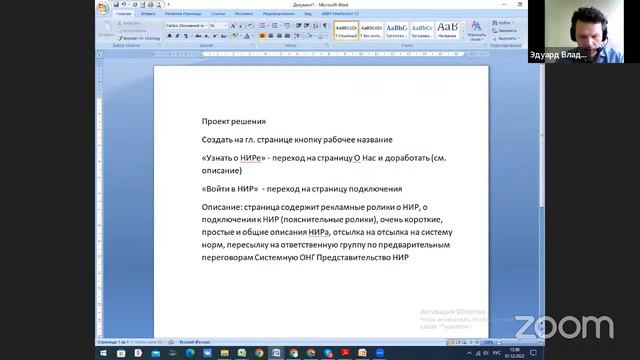
Task: Open Google Chrome from the taskbar
Action: point(259,353)
